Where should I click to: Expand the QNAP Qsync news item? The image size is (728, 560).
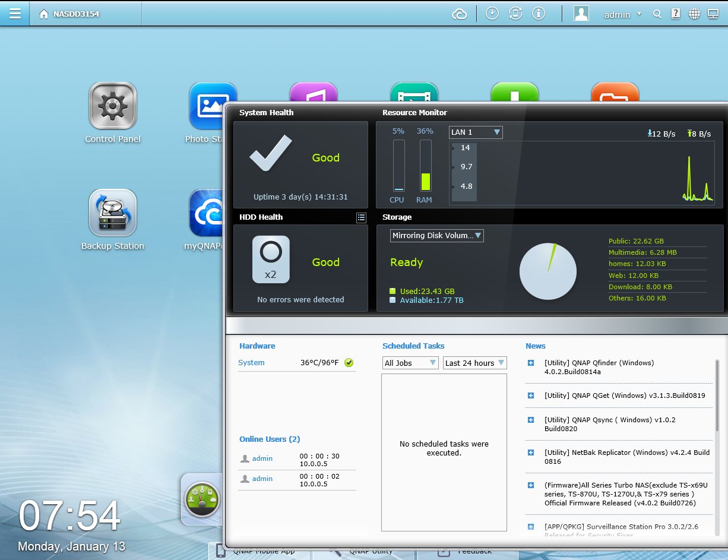[x=531, y=420]
